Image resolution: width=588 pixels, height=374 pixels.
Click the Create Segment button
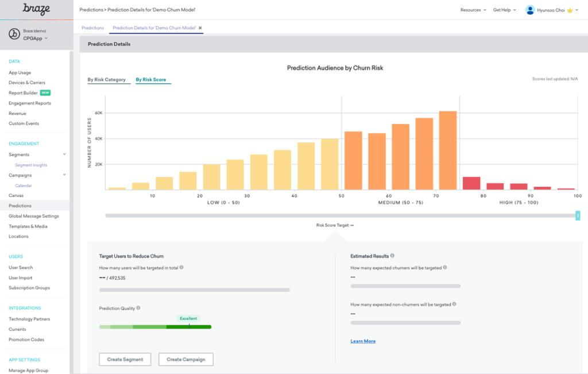point(125,360)
